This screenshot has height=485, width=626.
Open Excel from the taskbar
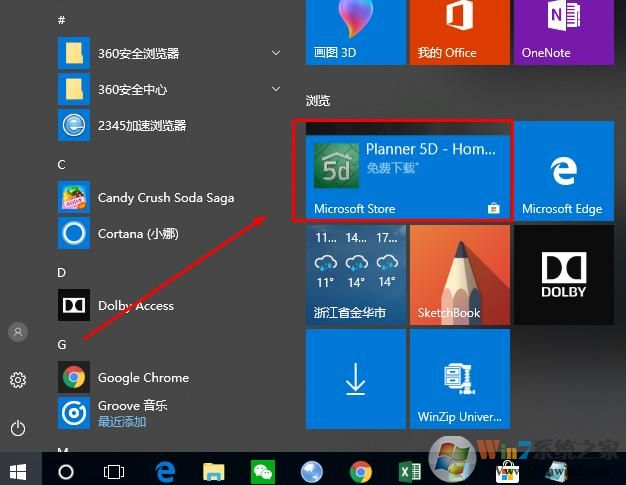[410, 472]
